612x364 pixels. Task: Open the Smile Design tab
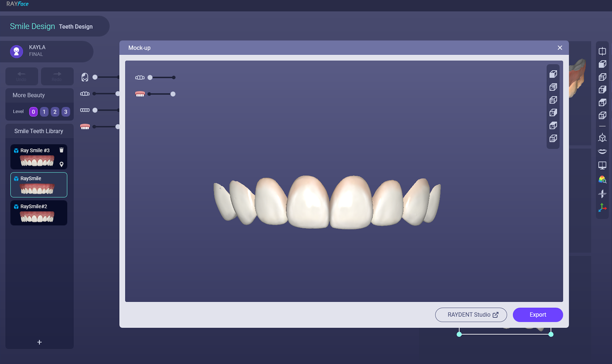[x=32, y=26]
